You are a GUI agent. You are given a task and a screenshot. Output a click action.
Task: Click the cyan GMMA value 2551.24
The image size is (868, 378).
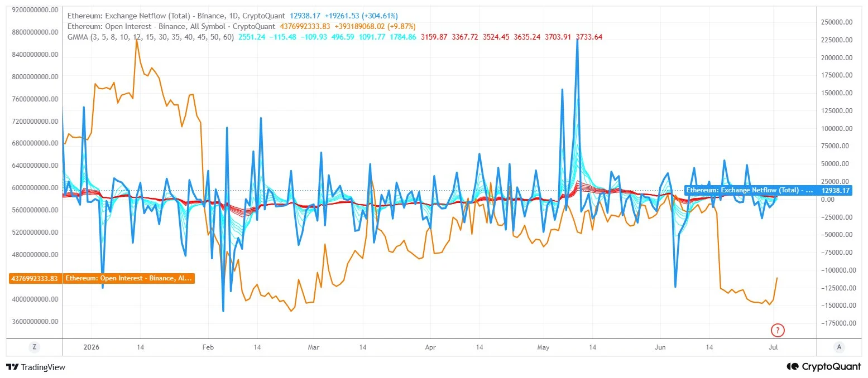click(251, 37)
